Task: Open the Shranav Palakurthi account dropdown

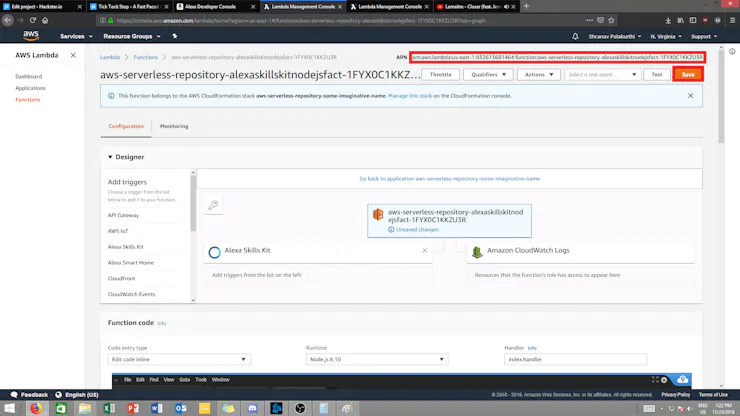Action: tap(614, 36)
